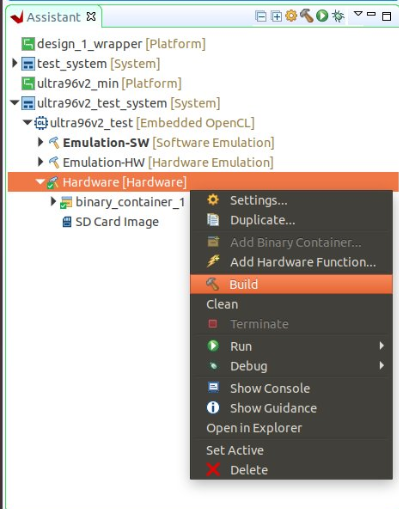This screenshot has width=399, height=509.
Task: Choose Add Hardware Function... menu entry
Action: point(291,262)
